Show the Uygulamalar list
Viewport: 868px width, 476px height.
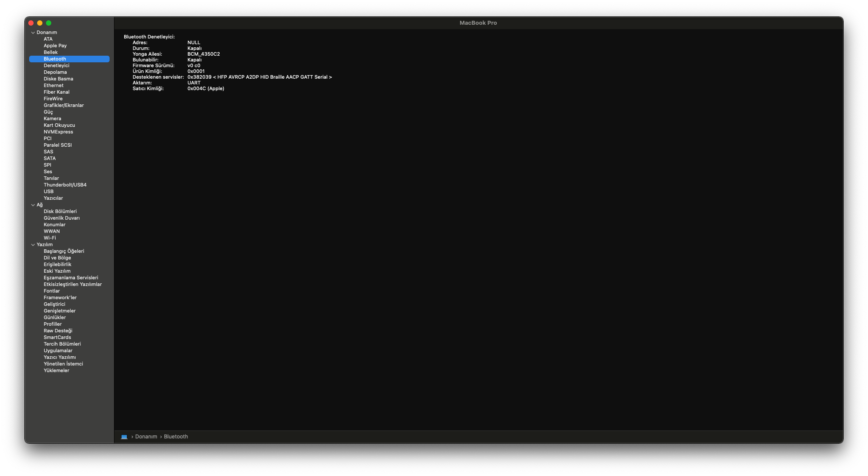click(x=58, y=350)
